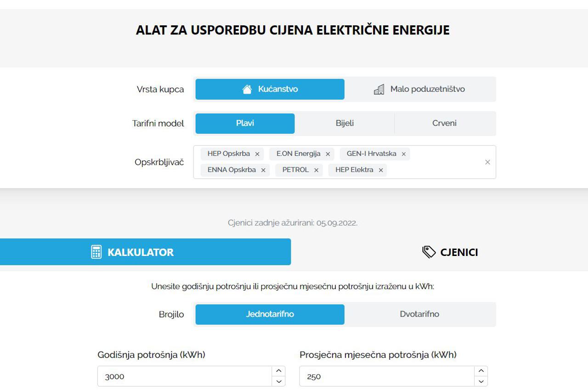Select Malo poduzetništvo customer type

[420, 89]
